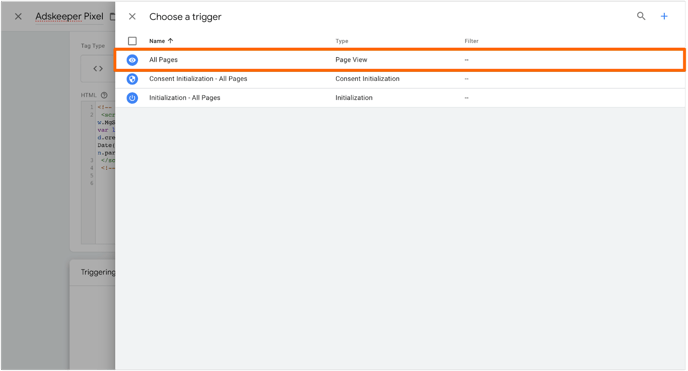Close the Choose a trigger panel
This screenshot has width=688, height=371.
tap(132, 17)
